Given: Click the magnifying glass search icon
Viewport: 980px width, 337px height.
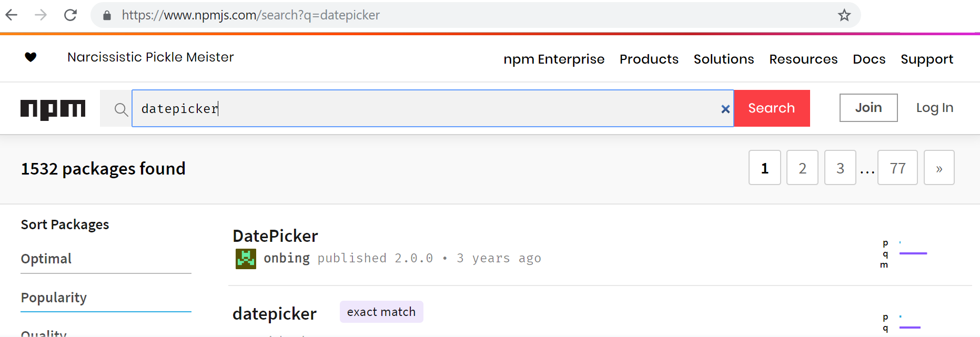Looking at the screenshot, I should [121, 109].
